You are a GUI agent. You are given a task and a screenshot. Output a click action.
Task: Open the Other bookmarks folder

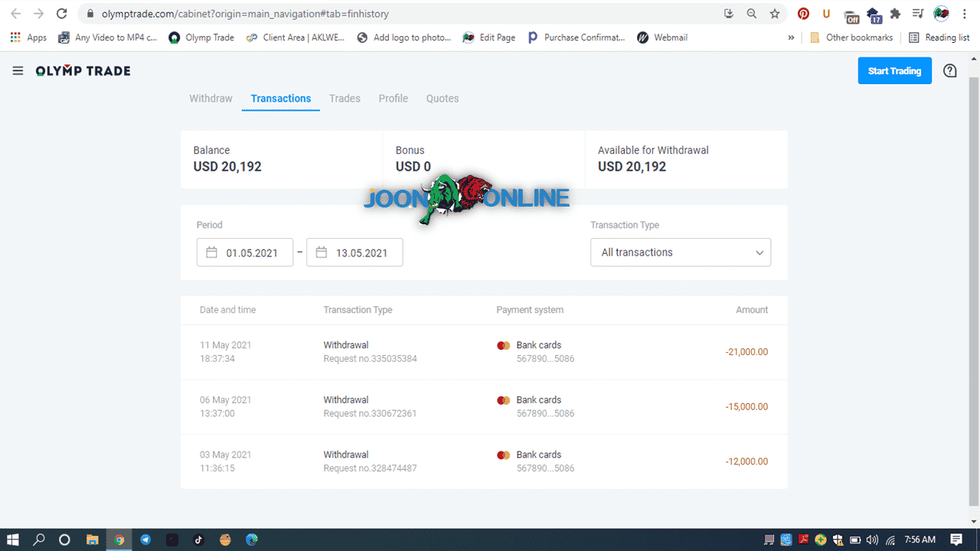click(851, 37)
